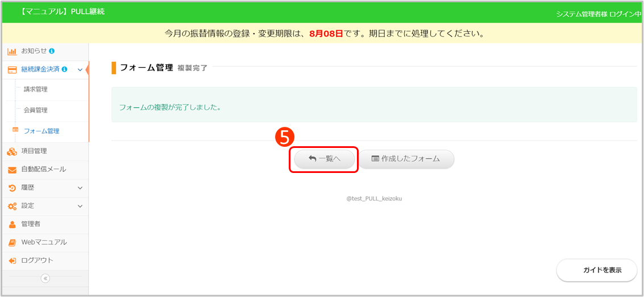Click the 継続課金決済 credit card icon
644x297 pixels.
coord(12,69)
